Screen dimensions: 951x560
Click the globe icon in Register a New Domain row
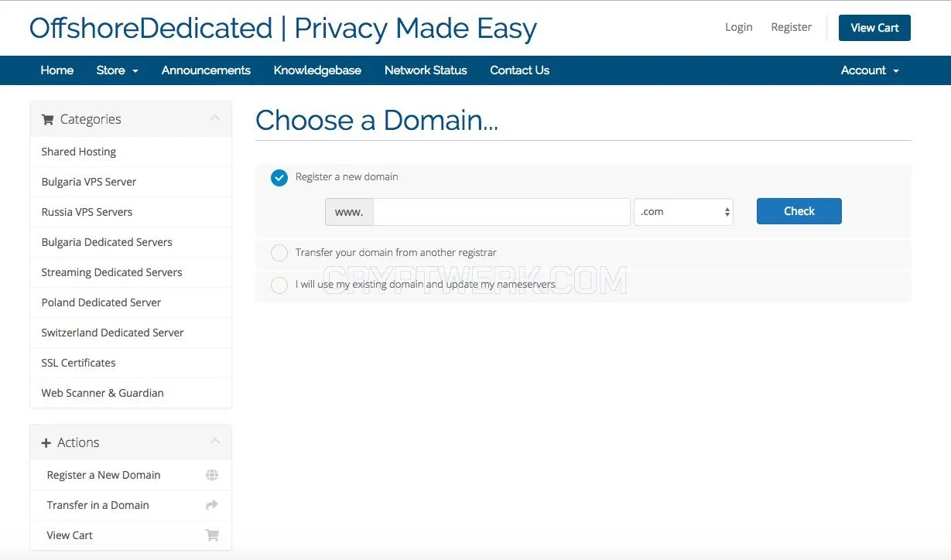point(212,475)
